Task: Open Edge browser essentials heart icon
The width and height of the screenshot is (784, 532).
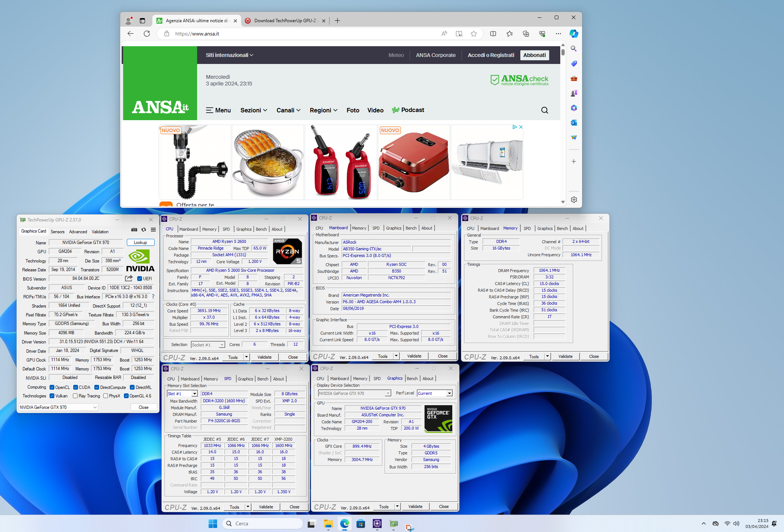Action: (x=542, y=34)
